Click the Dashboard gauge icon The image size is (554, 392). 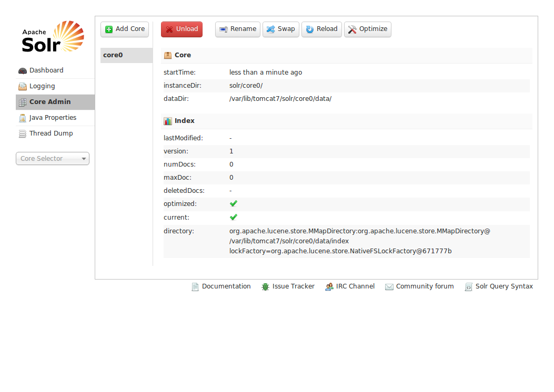[x=23, y=70]
